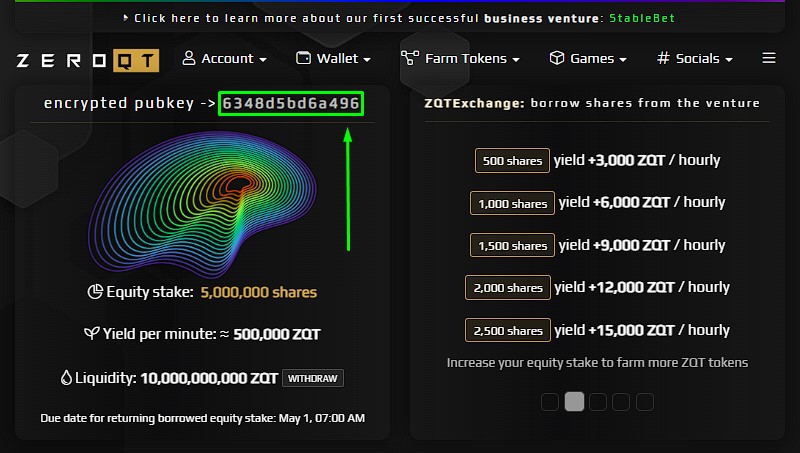800x453 pixels.
Task: Click the ZeroQT logo
Action: (x=87, y=60)
